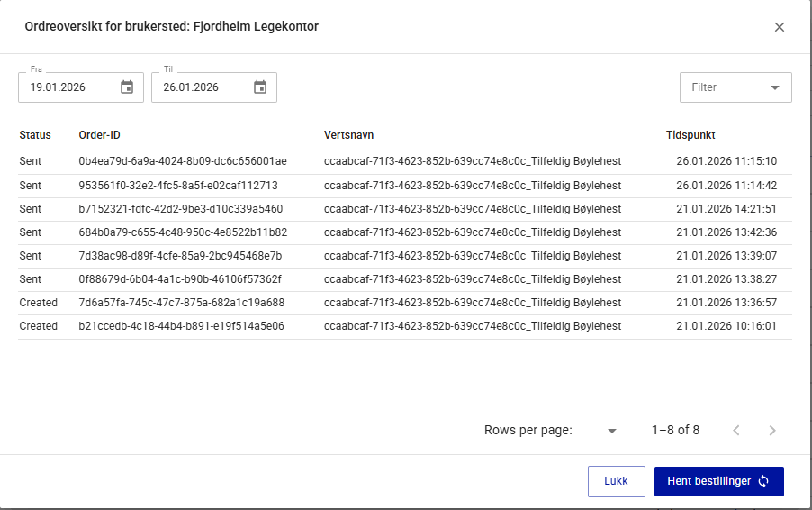The width and height of the screenshot is (812, 510).
Task: Go to previous page of orders
Action: coord(736,431)
